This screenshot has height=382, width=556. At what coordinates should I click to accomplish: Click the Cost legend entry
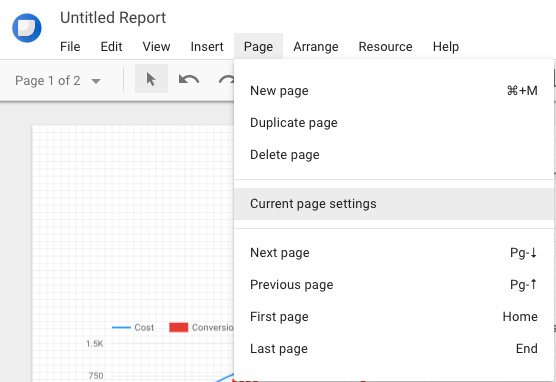point(133,327)
